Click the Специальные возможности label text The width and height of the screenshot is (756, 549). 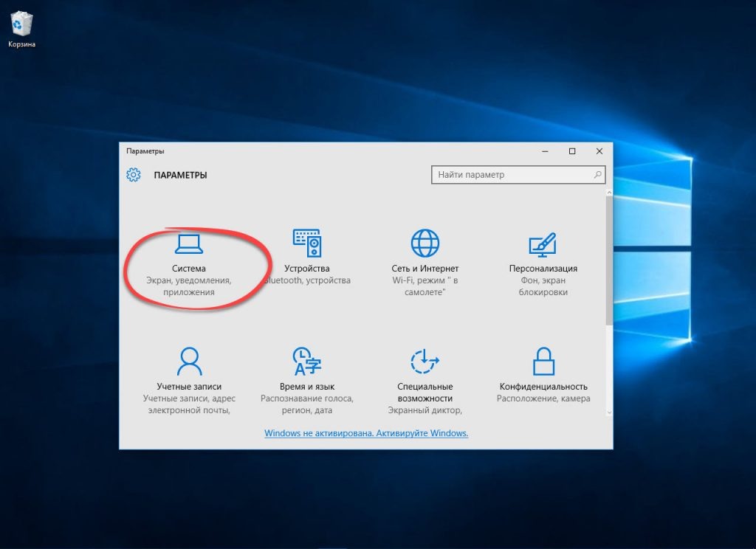point(425,393)
